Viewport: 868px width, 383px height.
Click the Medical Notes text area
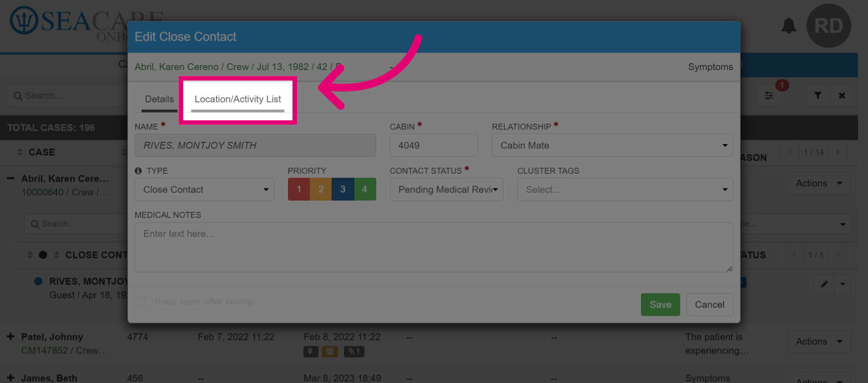click(434, 247)
